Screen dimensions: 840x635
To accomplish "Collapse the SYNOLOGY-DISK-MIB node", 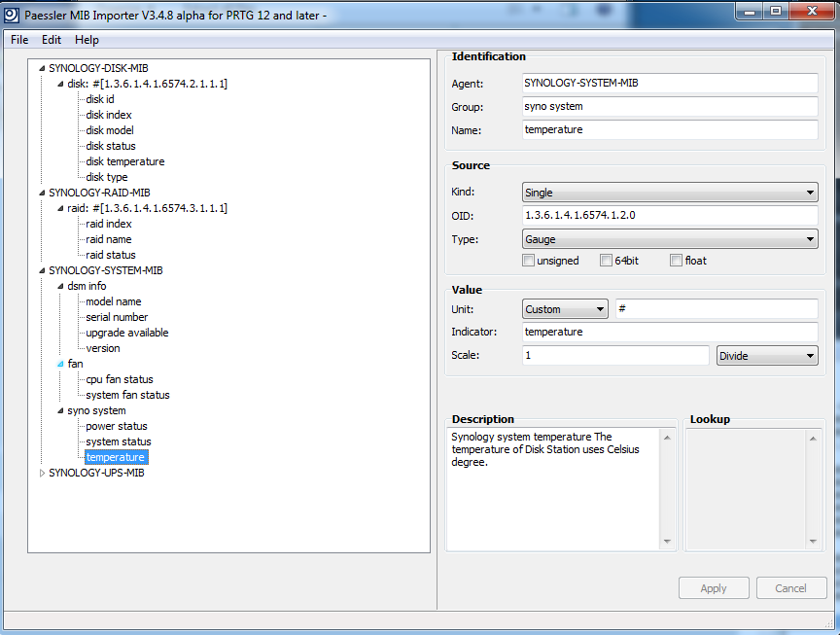I will [42, 68].
